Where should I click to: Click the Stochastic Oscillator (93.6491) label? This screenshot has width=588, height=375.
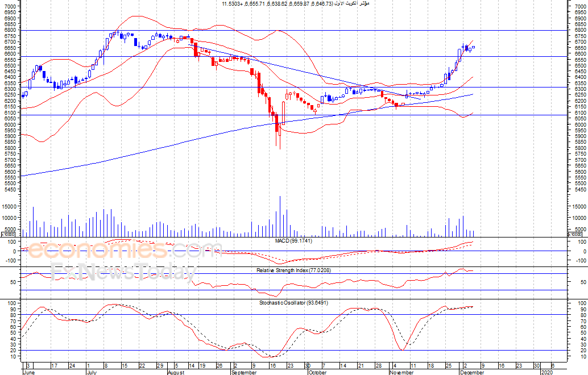tap(293, 302)
